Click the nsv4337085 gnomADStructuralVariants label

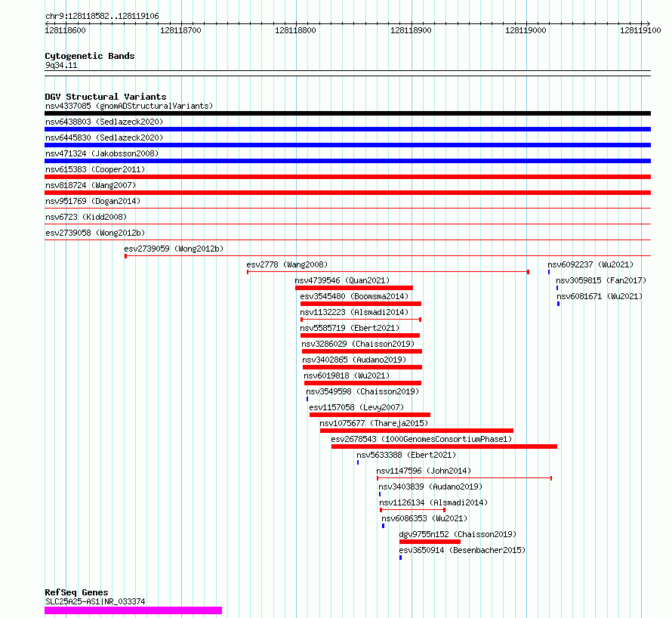point(129,106)
